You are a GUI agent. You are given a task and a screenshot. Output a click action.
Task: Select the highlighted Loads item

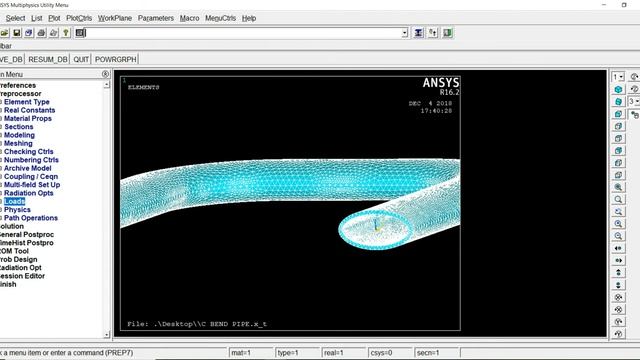[x=14, y=201]
